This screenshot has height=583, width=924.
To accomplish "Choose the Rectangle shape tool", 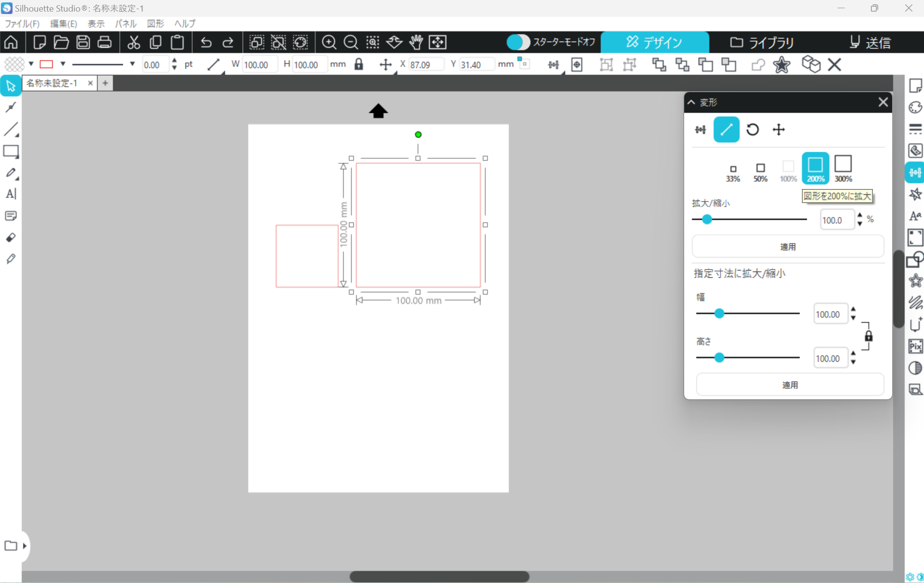I will 11,151.
